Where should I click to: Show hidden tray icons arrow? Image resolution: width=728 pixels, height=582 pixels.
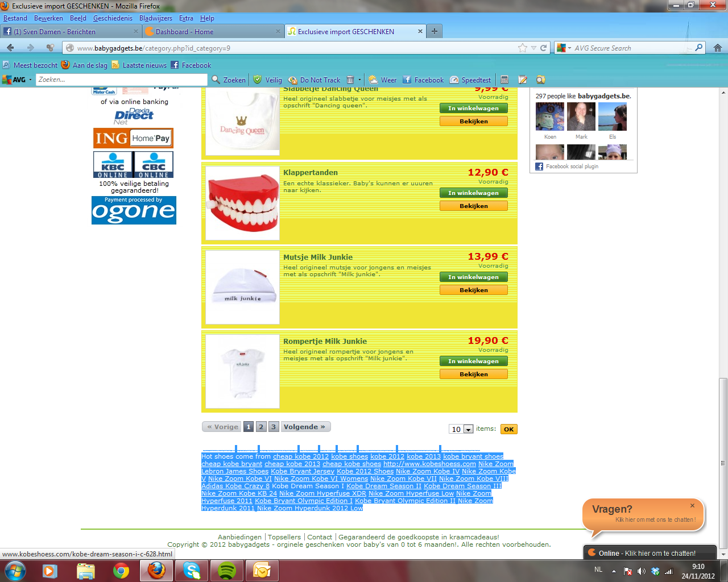[x=614, y=571]
